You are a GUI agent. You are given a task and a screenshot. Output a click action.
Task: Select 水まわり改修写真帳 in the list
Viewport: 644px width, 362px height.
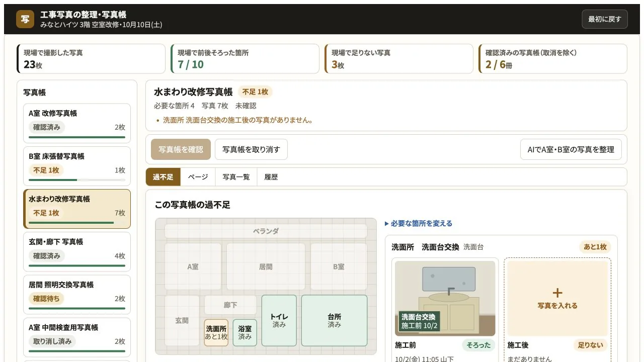point(77,209)
